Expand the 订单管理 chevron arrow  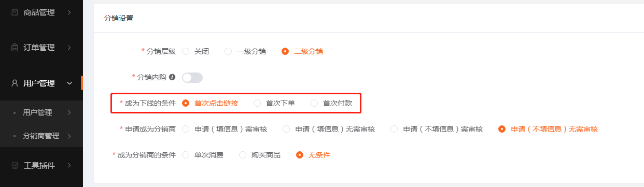point(69,47)
